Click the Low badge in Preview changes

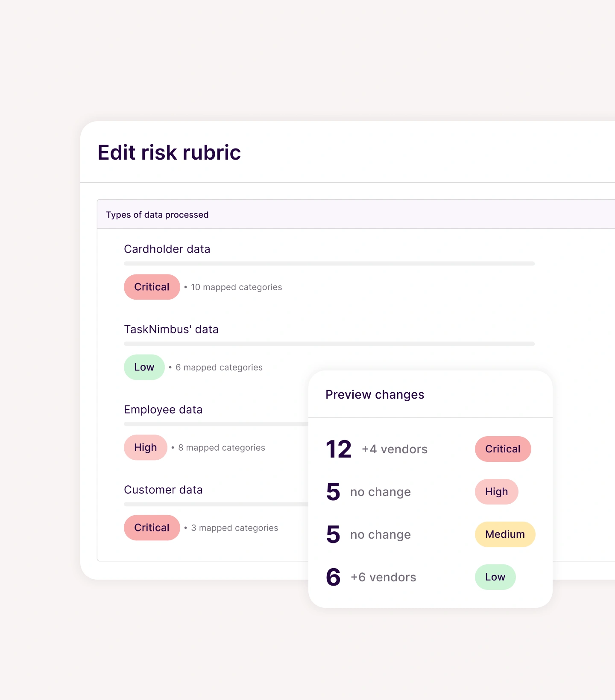[495, 577]
